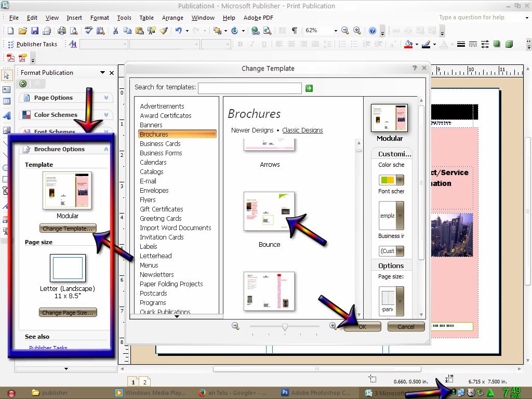Open the Adobe PDF menu

click(258, 17)
